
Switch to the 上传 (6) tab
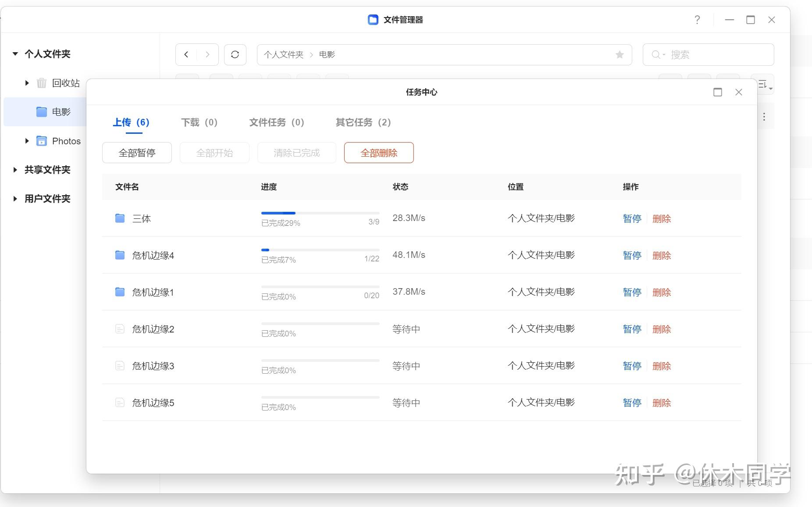click(x=131, y=122)
